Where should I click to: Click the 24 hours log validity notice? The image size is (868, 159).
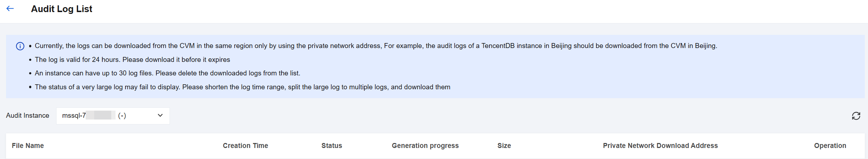[132, 60]
